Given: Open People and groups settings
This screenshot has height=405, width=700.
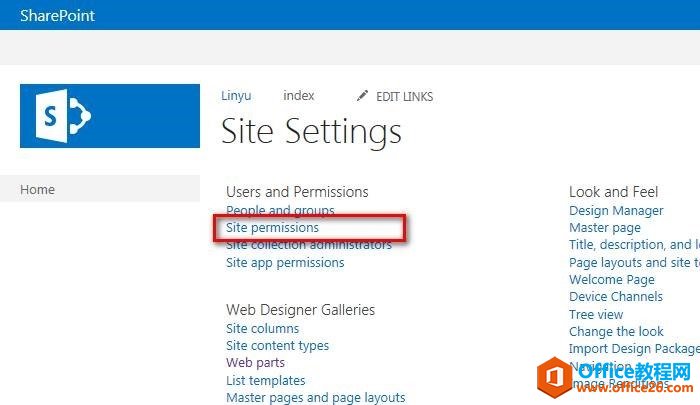Looking at the screenshot, I should click(280, 211).
